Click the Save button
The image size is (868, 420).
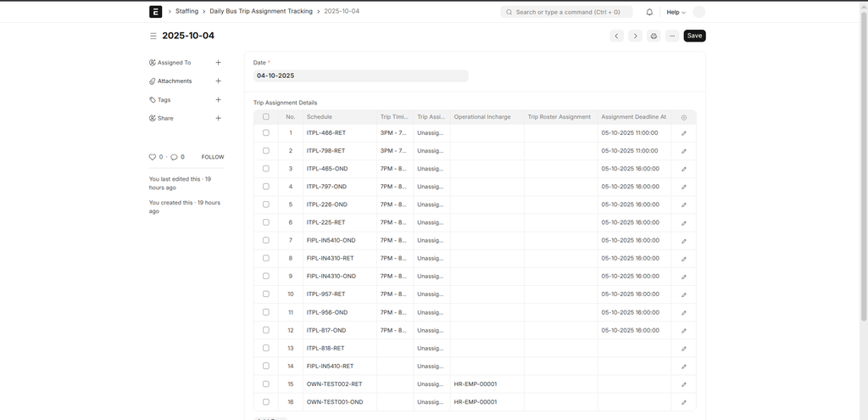[694, 36]
